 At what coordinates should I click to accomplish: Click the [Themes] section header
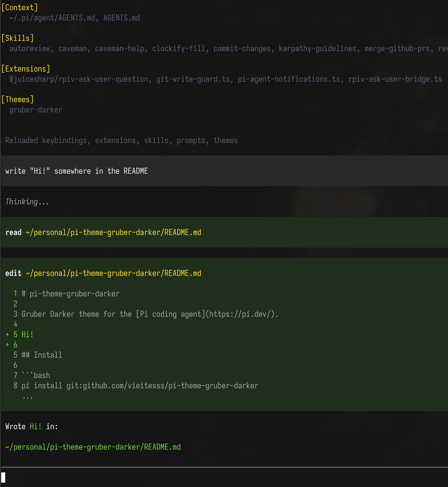click(x=17, y=100)
